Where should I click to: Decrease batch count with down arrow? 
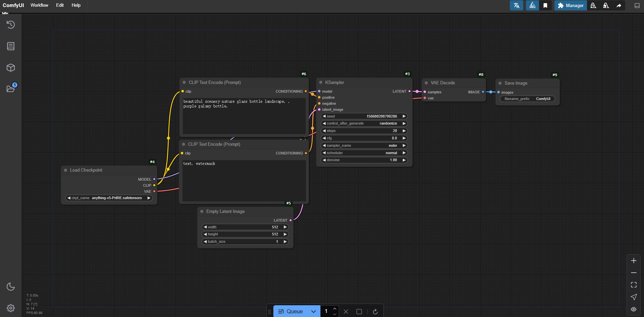pos(335,314)
